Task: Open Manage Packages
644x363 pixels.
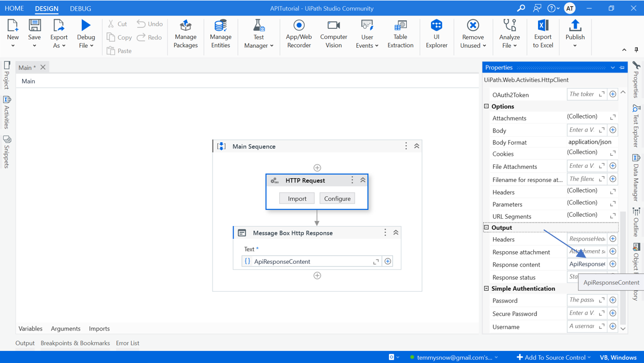Action: click(185, 33)
